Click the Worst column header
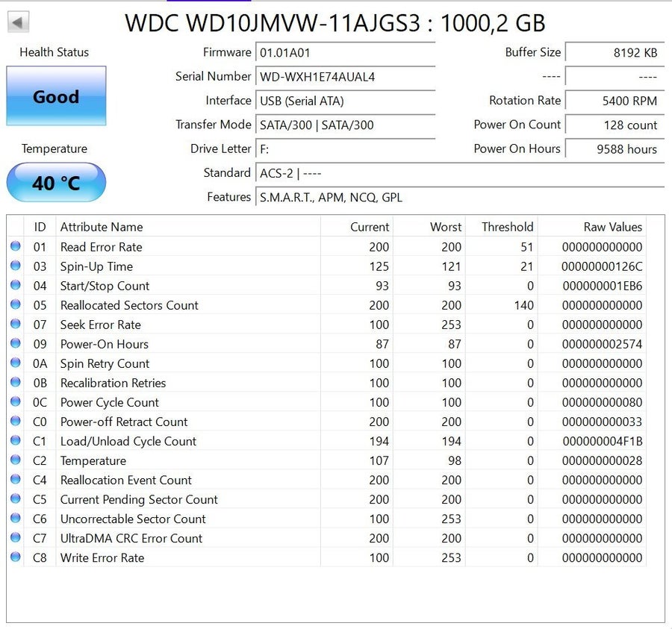 tap(429, 227)
